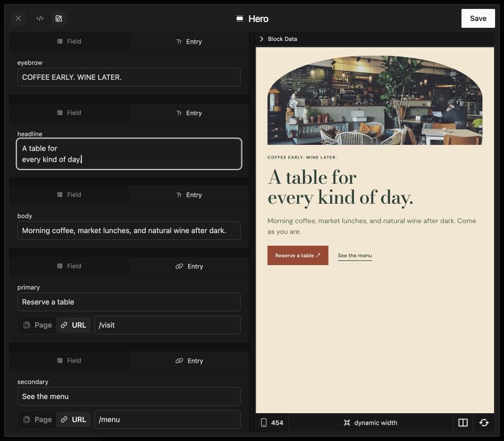Viewport: 504px width, 441px height.
Task: Focus the headline text area
Action: click(129, 154)
